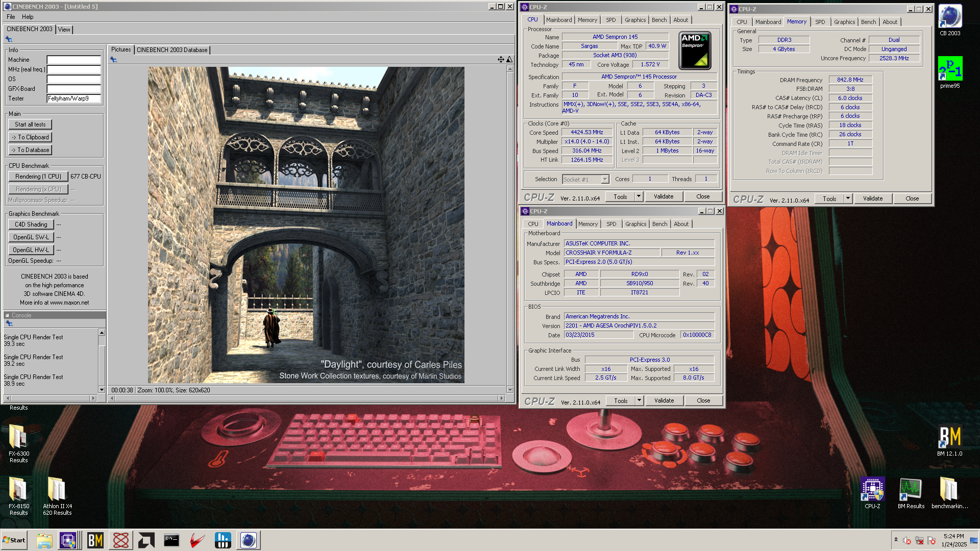Open the prime95 desktop shortcut
This screenshot has height=551, width=980.
click(x=950, y=72)
